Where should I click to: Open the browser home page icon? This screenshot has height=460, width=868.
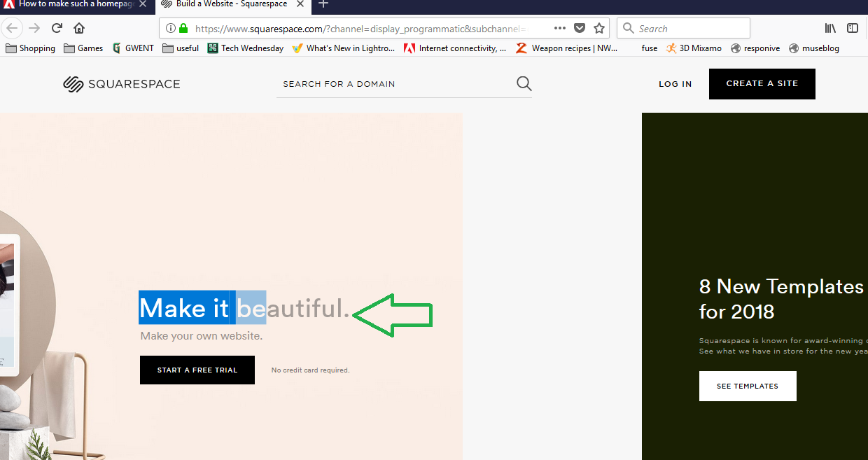[79, 29]
